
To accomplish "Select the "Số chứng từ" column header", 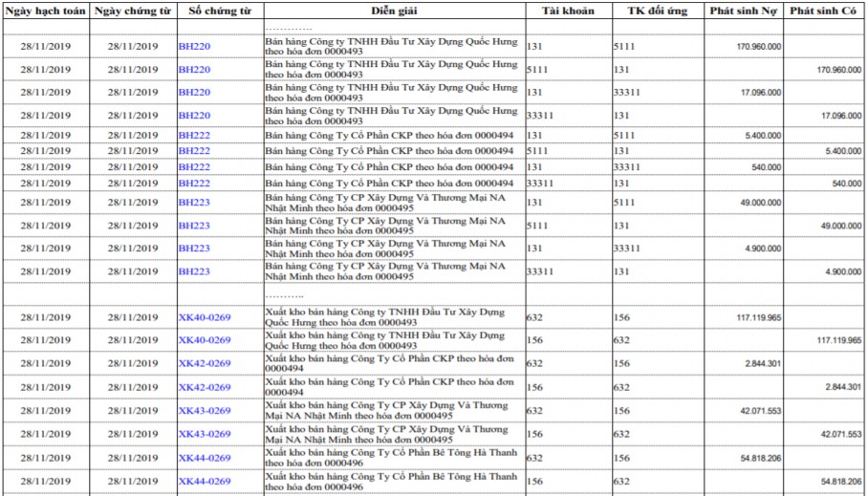I will [x=219, y=11].
